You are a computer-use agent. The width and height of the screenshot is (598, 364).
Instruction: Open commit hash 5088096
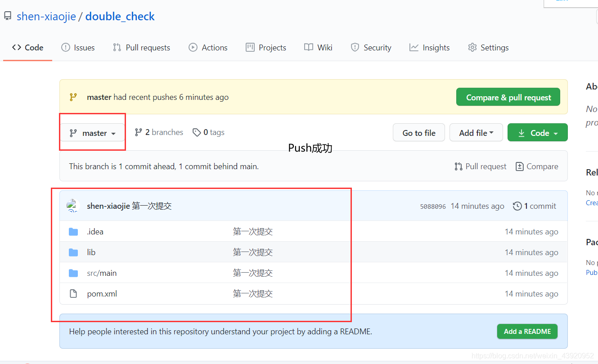(433, 207)
